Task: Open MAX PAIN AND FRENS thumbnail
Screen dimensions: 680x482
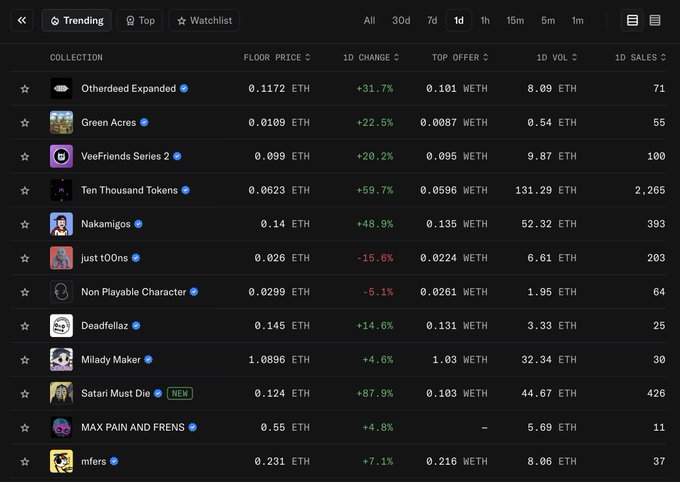Action: point(61,427)
